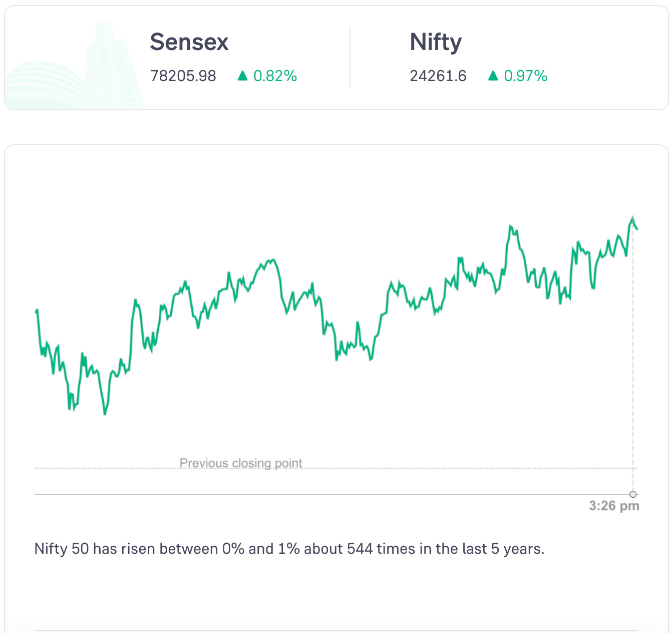Viewport: 672px width, 633px height.
Task: Click the lowest dip of the green line
Action: coord(105,414)
